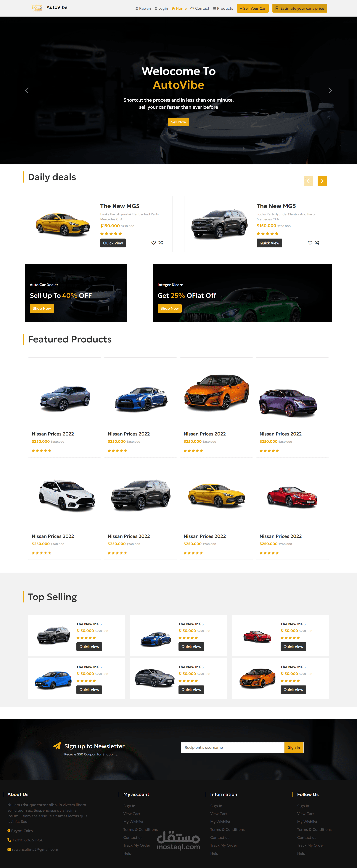This screenshot has height=868, width=357.
Task: Click the + Sell Your Car button
Action: click(253, 8)
